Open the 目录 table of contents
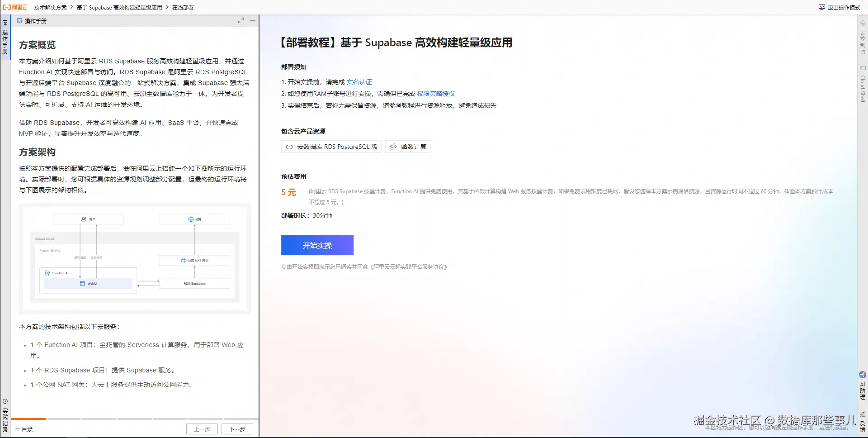868x438 pixels. (24, 429)
